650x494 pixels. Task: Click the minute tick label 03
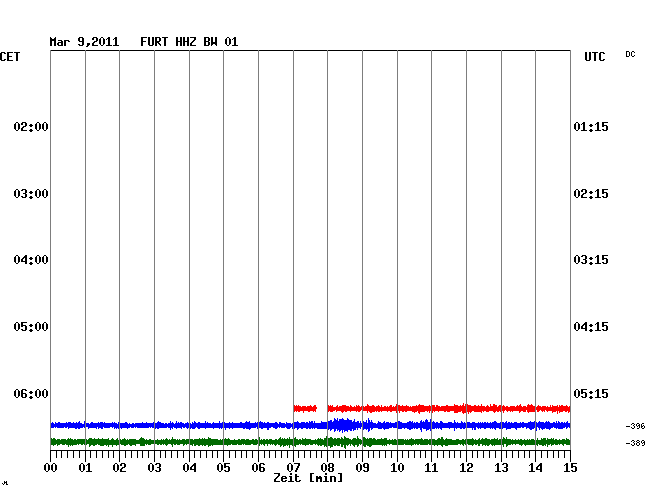[x=154, y=468]
